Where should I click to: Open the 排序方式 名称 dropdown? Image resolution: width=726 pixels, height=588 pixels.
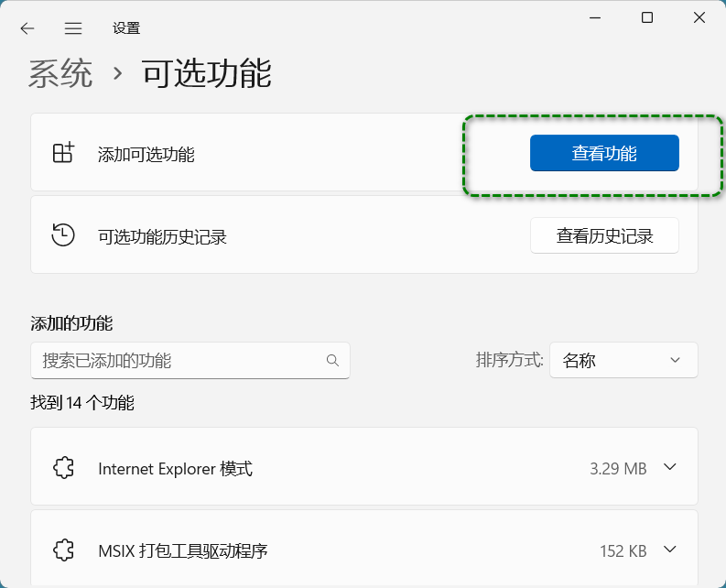click(623, 360)
